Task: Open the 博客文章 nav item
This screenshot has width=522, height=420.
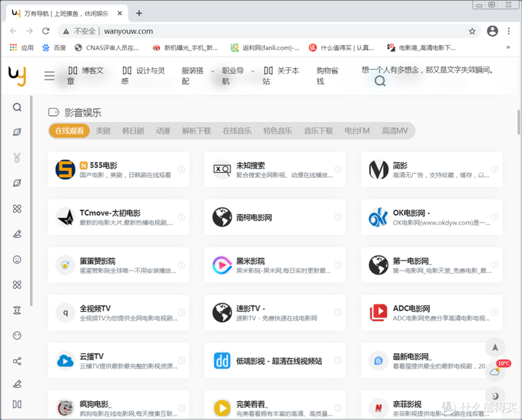Action: [86, 76]
